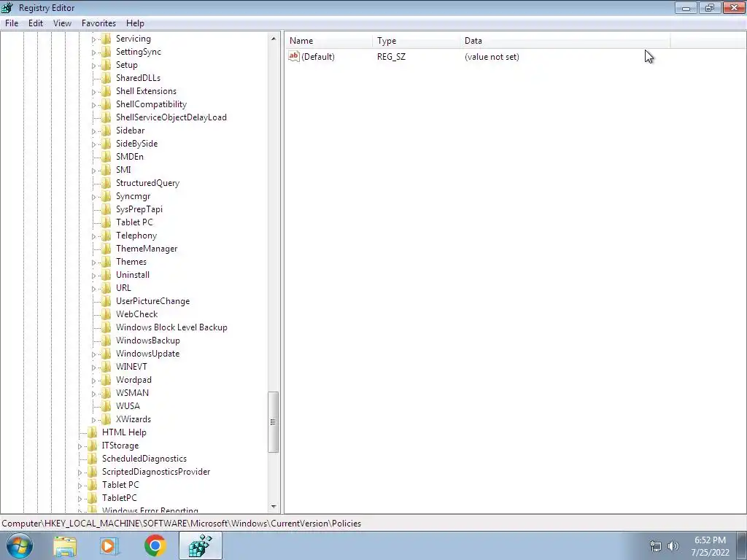Click the (value not set) data cell
This screenshot has width=747, height=560.
492,57
